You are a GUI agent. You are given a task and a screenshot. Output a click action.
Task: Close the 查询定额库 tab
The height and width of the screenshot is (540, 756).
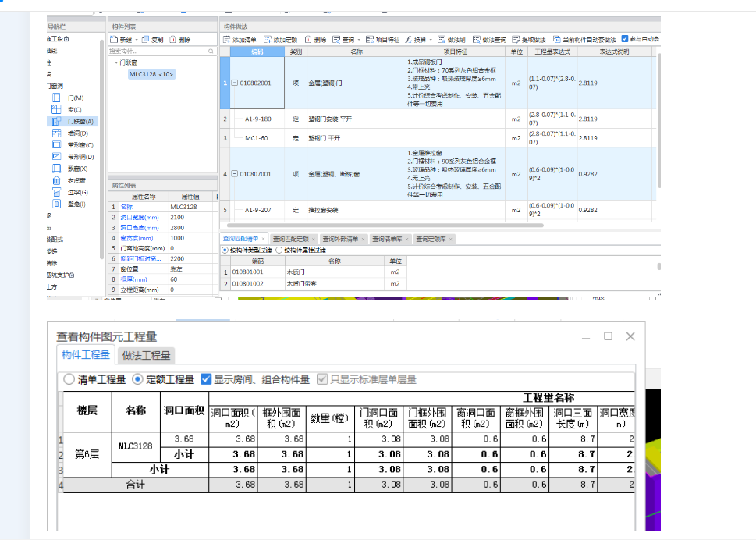[x=451, y=239]
